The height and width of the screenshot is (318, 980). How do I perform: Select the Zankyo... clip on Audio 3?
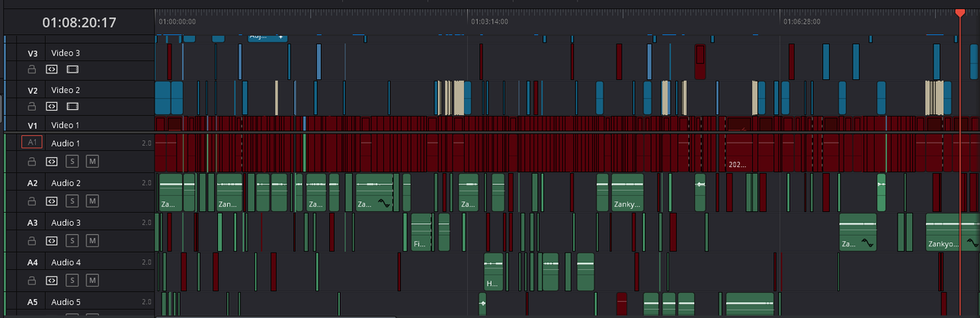952,232
